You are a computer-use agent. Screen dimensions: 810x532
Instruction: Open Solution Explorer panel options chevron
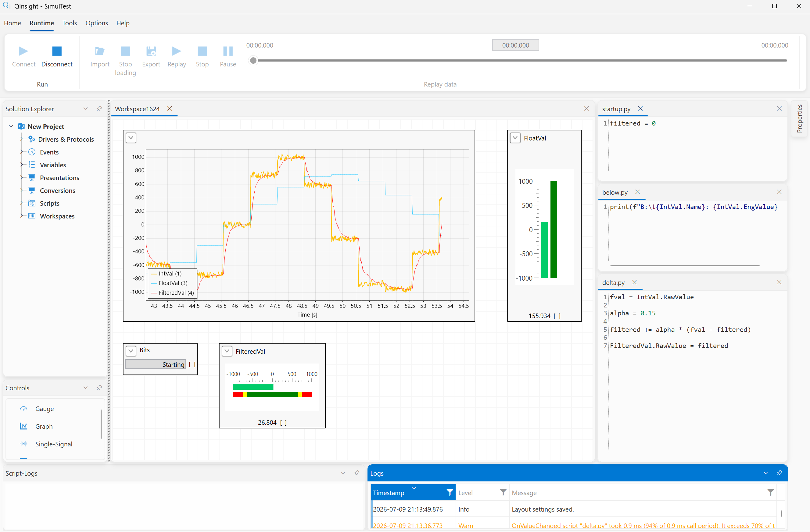coord(85,108)
